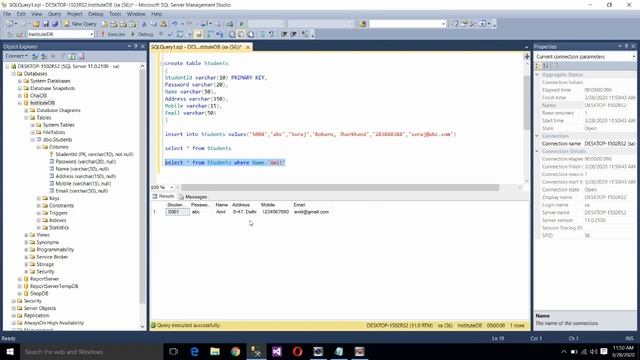Image resolution: width=640 pixels, height=360 pixels.
Task: Click the Paste icon in toolbar
Action: (163, 24)
